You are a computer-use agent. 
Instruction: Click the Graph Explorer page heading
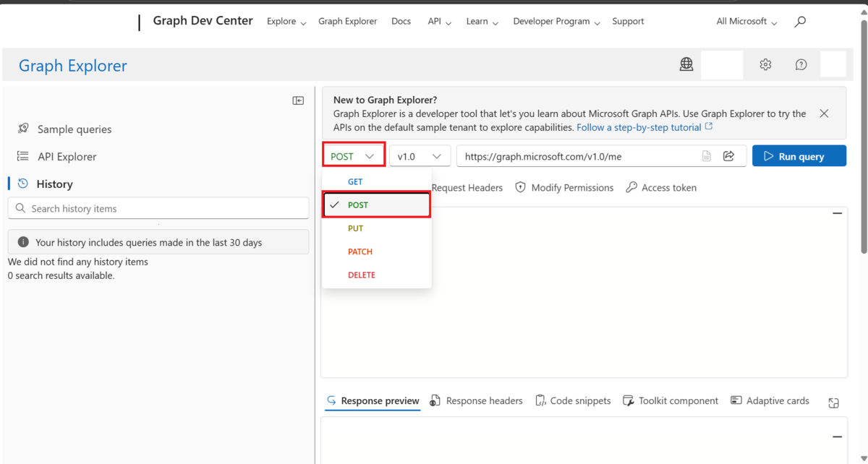point(73,66)
